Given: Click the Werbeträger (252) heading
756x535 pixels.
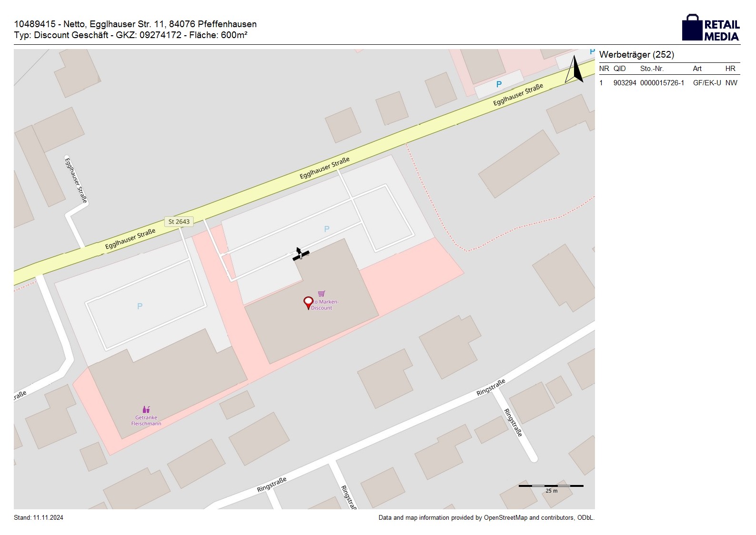Looking at the screenshot, I should coord(636,55).
